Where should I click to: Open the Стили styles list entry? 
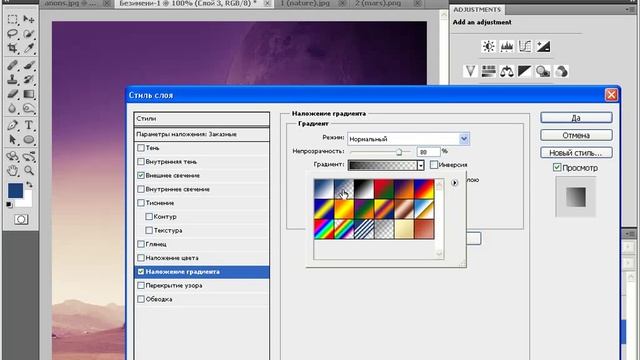pos(202,119)
